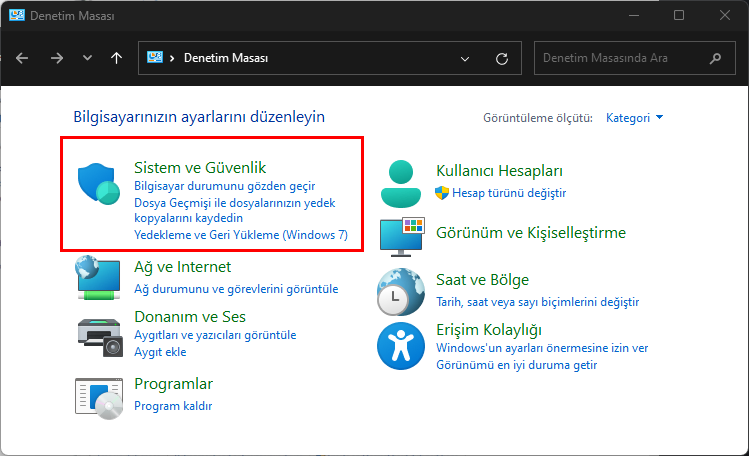Open the Kullanıcı Hesapları category
The width and height of the screenshot is (749, 456).
(499, 171)
